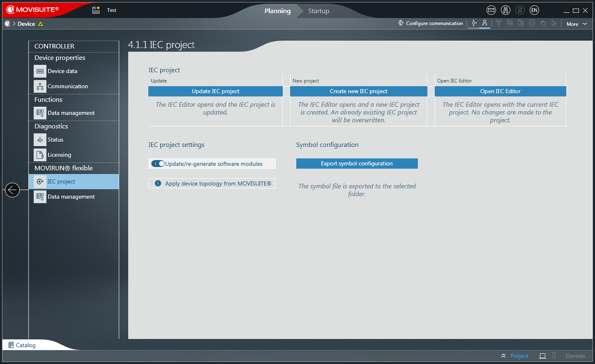The width and height of the screenshot is (595, 364).
Task: Expand the More toolbar dropdown
Action: point(576,24)
